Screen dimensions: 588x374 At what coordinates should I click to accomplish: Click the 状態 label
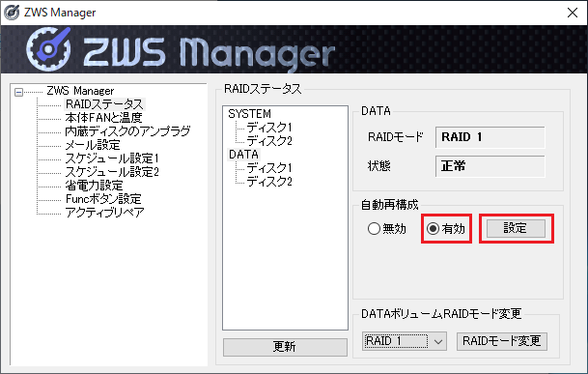coord(379,165)
